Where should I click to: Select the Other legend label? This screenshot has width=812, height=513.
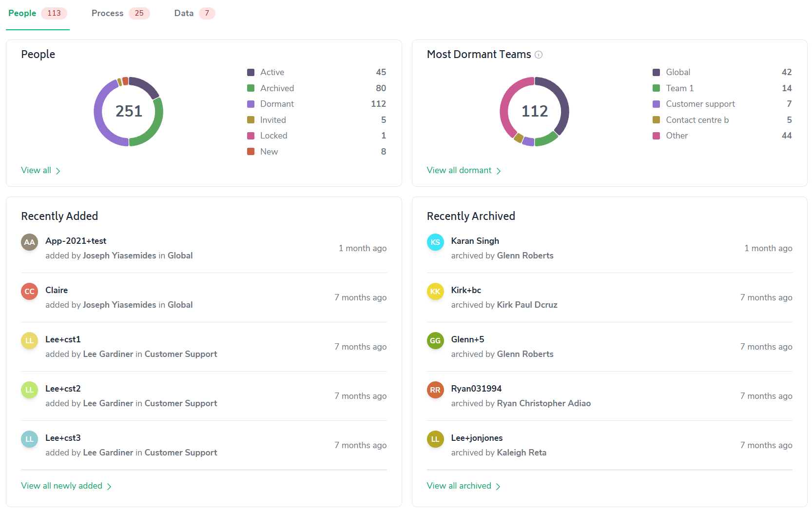(677, 136)
